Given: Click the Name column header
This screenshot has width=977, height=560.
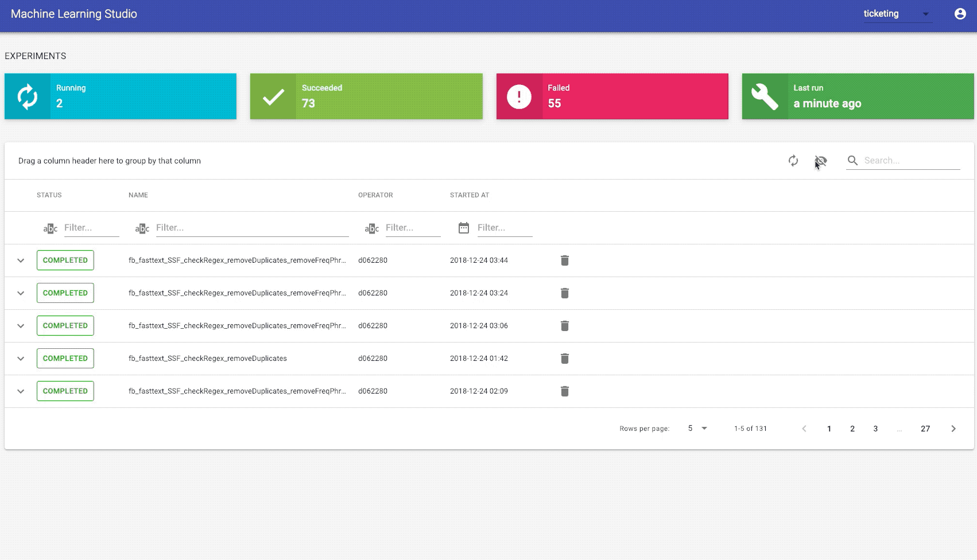Looking at the screenshot, I should click(138, 195).
